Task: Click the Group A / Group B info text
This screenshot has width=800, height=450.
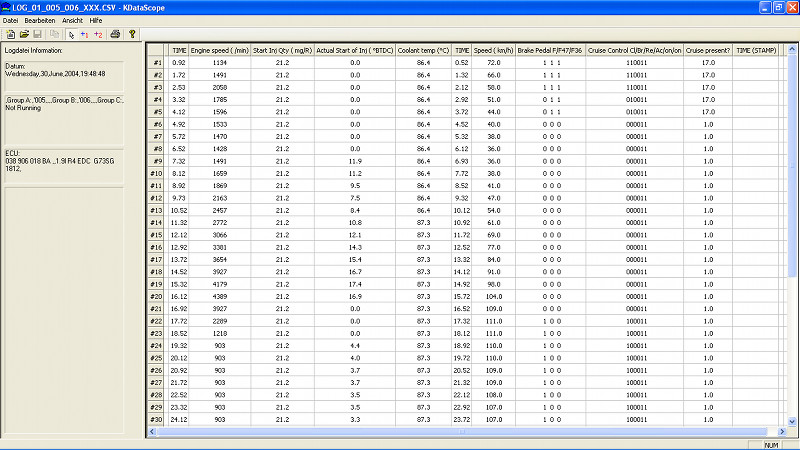Action: pos(64,100)
